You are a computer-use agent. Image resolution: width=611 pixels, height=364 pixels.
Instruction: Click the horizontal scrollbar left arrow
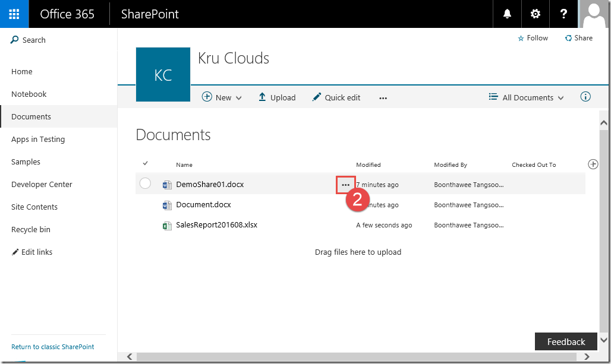pos(130,357)
